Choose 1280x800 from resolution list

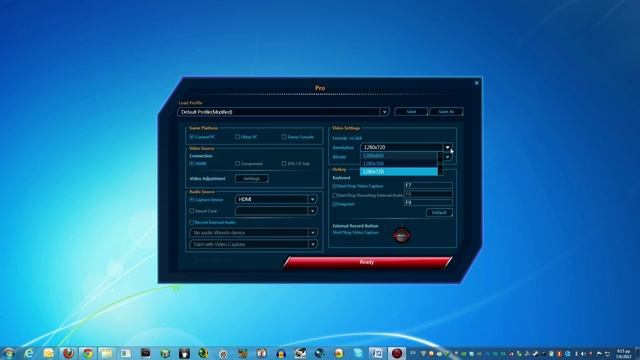(398, 156)
